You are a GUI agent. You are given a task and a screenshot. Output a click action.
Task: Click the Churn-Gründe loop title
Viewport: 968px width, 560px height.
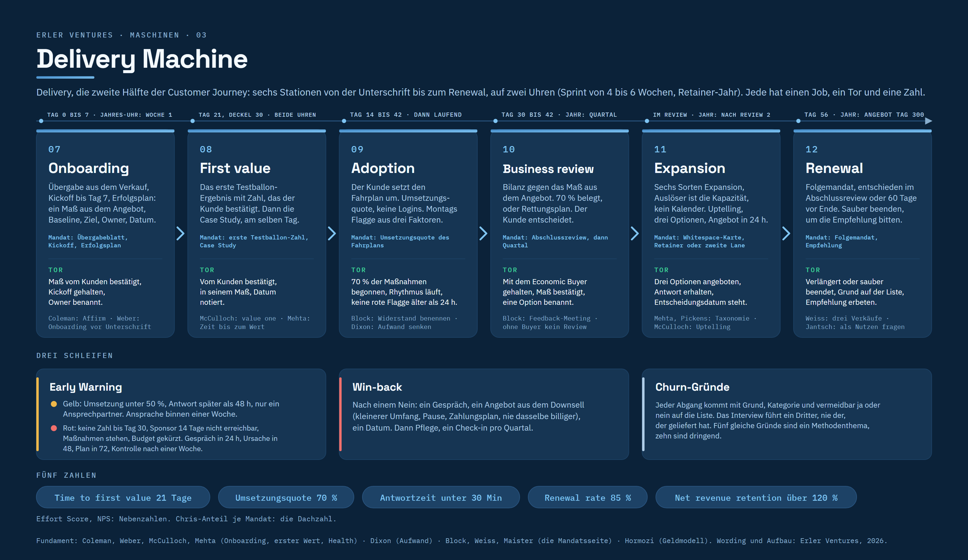(x=692, y=387)
